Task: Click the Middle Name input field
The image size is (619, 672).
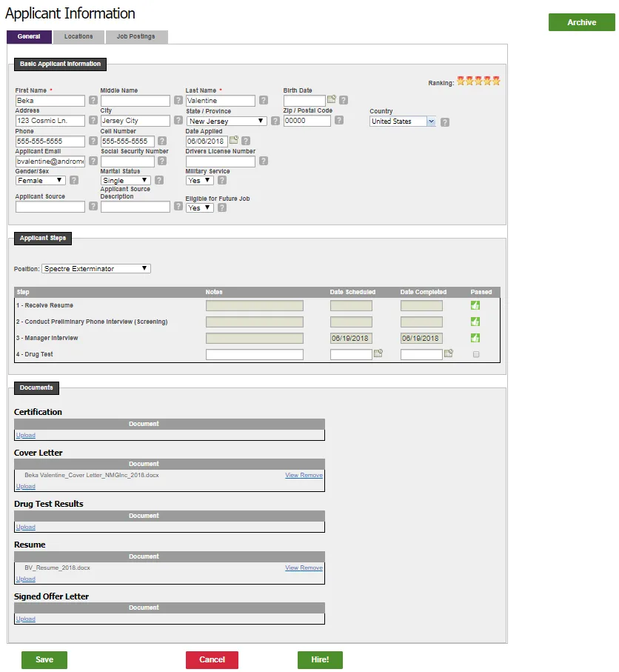Action: [135, 101]
